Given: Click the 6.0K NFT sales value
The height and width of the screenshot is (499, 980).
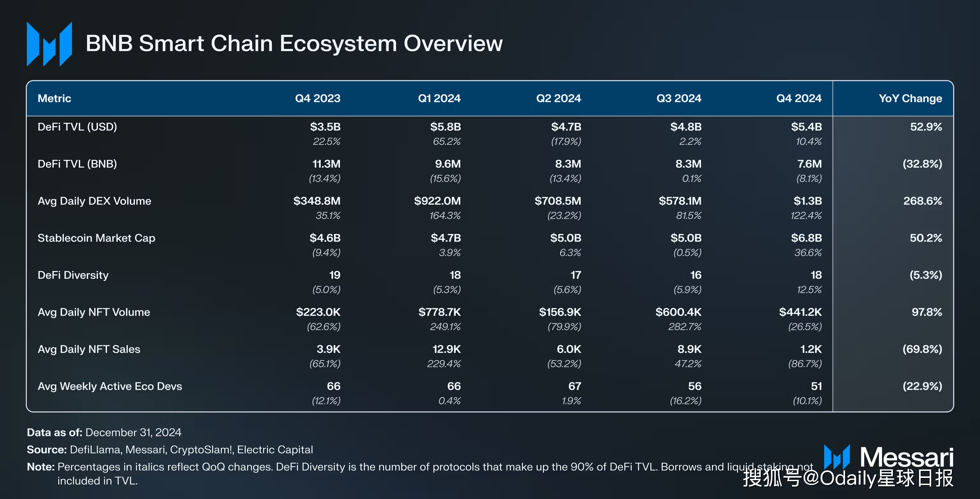Looking at the screenshot, I should tap(569, 349).
